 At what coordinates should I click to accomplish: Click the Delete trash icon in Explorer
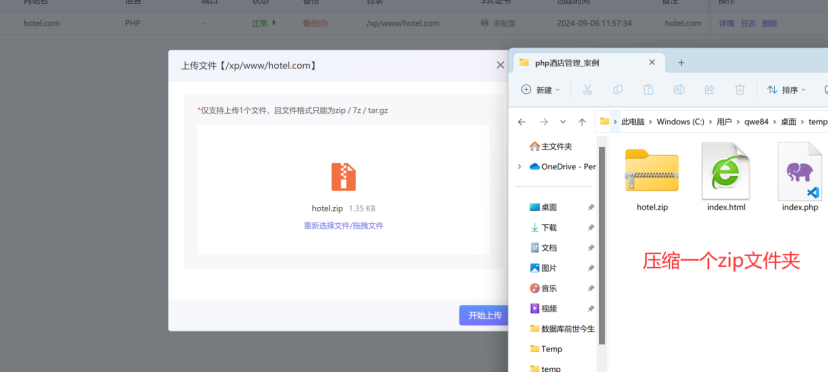tap(740, 90)
